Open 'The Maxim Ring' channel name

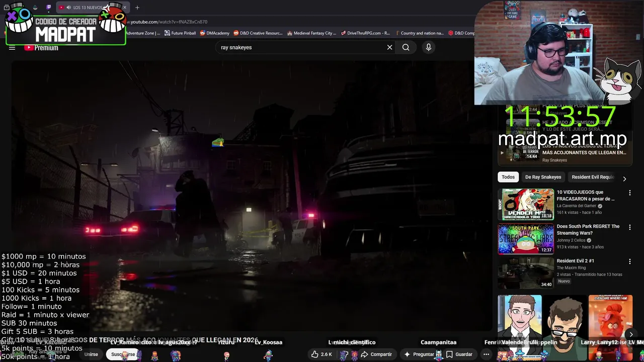(x=571, y=268)
